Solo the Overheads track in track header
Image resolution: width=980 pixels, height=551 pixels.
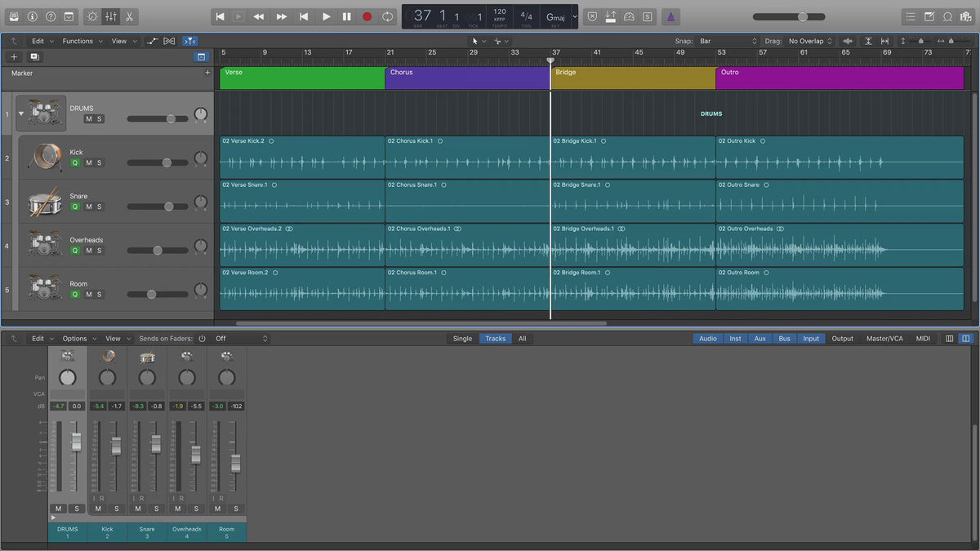tap(100, 251)
